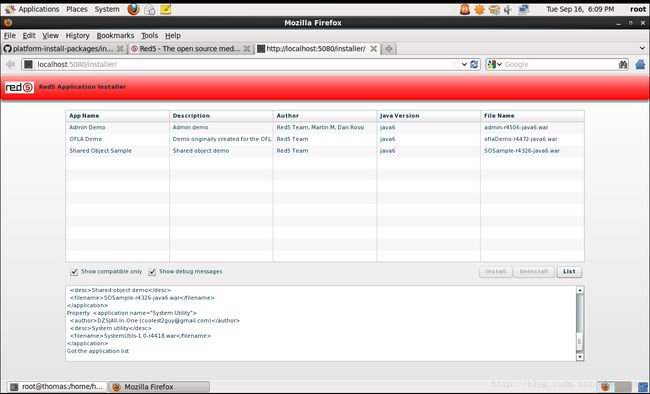Sort by Description column header

[x=221, y=116]
